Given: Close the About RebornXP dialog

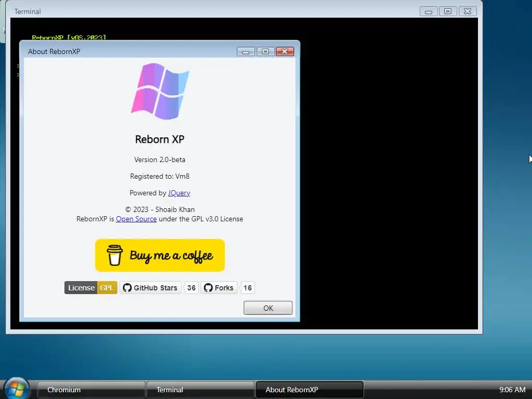Looking at the screenshot, I should (285, 51).
